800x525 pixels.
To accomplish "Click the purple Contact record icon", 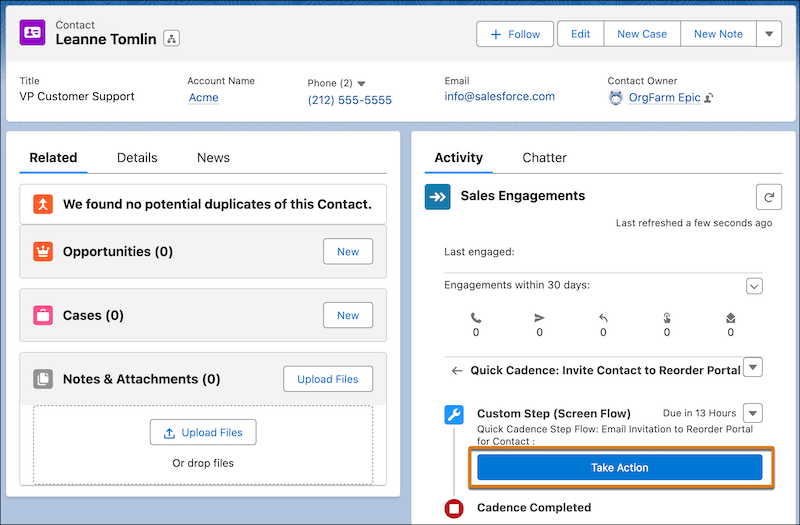I will [32, 33].
